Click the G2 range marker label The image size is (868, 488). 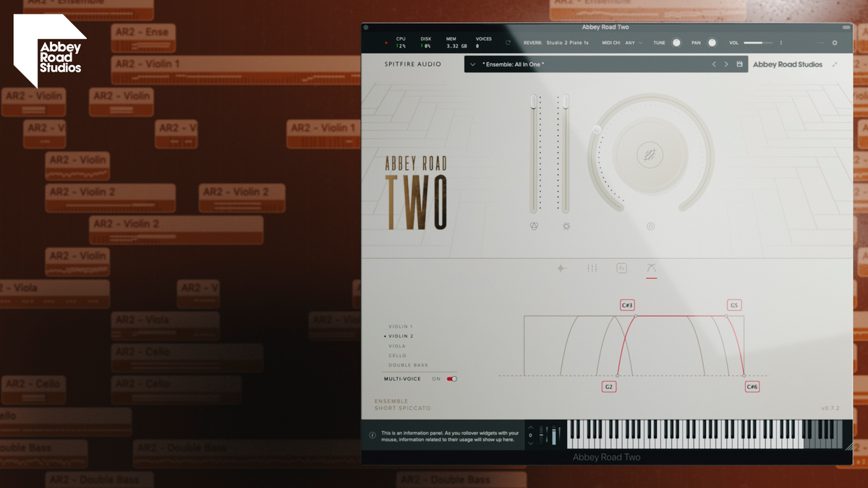click(609, 387)
